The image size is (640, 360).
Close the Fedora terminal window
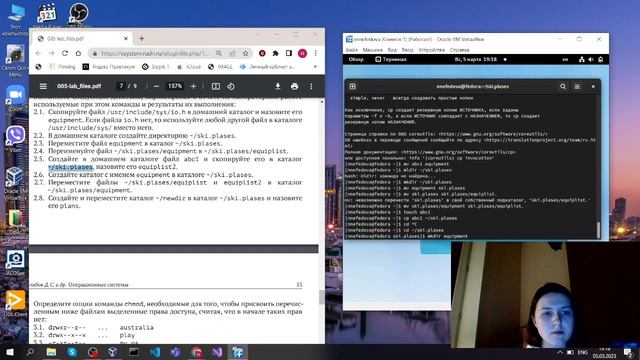point(593,87)
